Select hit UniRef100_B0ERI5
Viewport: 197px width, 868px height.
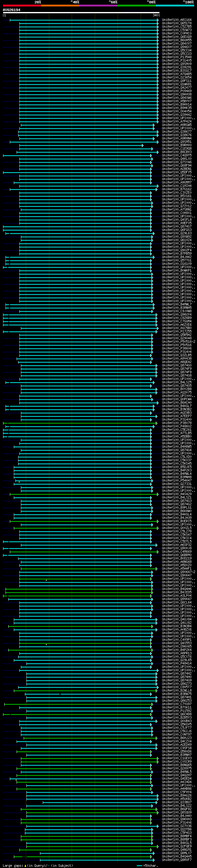pyautogui.click(x=176, y=521)
